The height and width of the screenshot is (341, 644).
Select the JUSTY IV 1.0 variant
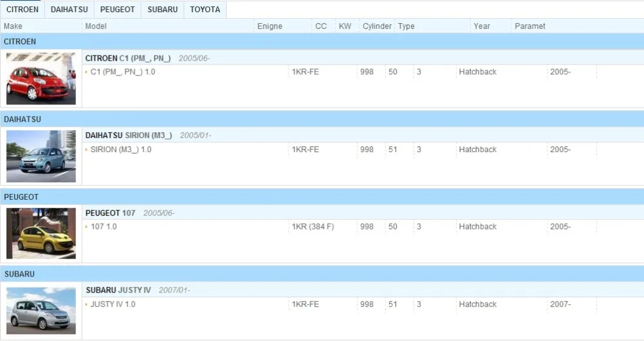click(x=113, y=304)
